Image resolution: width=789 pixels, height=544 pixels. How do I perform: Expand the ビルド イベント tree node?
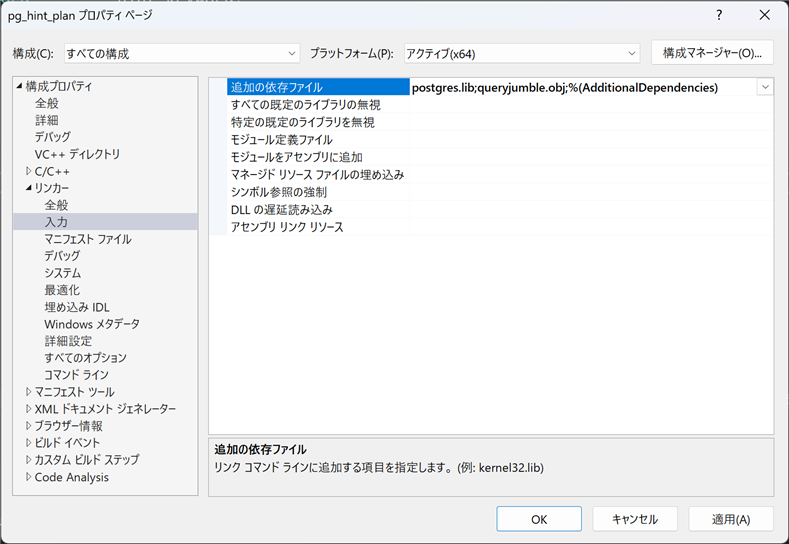point(29,443)
